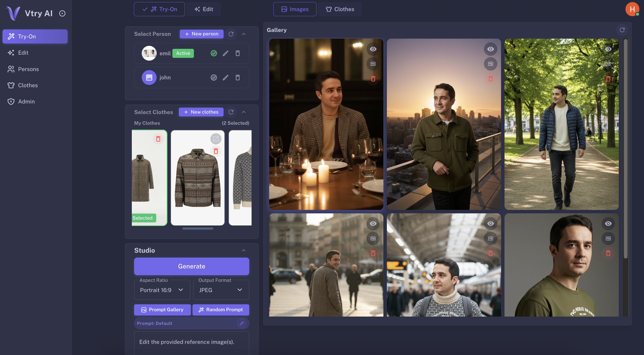Delete the patterned jacket from My Clothes

216,151
